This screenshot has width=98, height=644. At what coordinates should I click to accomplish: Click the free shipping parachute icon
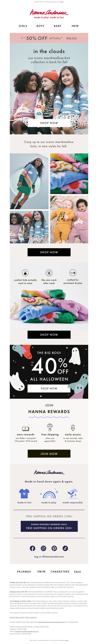[50, 427]
